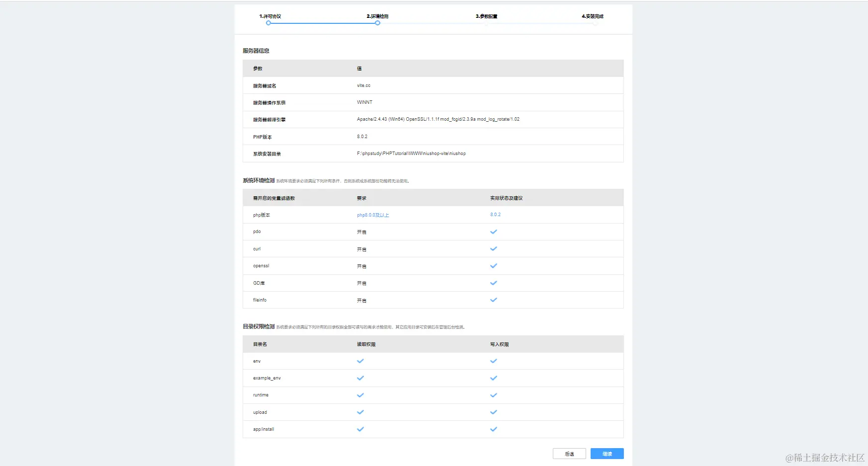Click the step 1 progress circle marker
Screen dimensions: 868x466
pyautogui.click(x=268, y=23)
